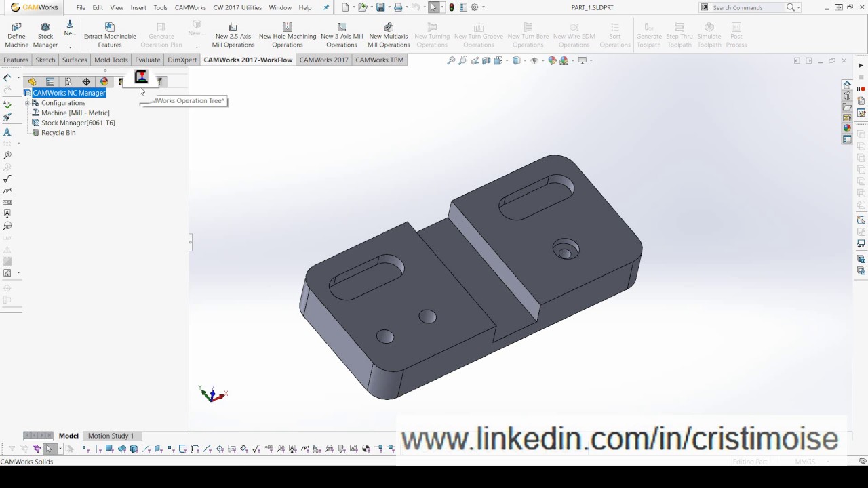Open the Appearances task pane tab

coord(847,128)
